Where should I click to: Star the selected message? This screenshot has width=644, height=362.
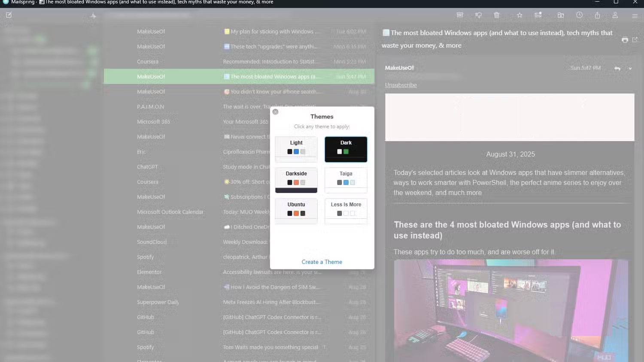click(519, 15)
